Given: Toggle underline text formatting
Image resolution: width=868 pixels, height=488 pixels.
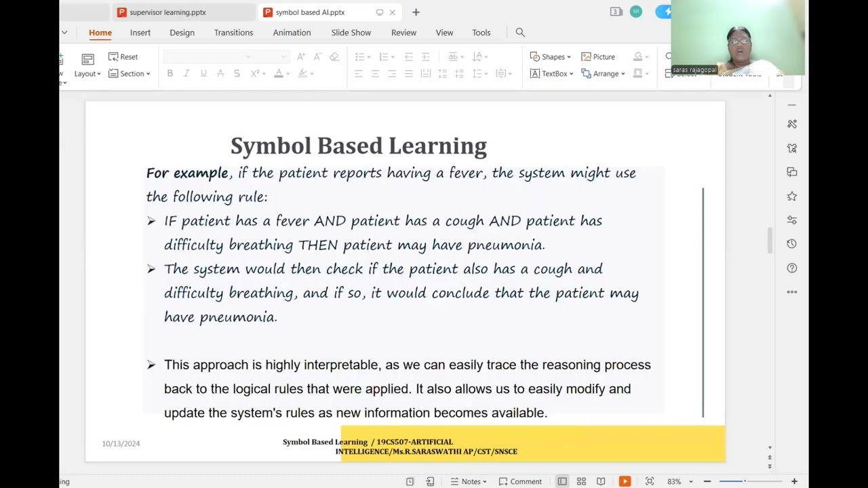Looking at the screenshot, I should coord(203,73).
